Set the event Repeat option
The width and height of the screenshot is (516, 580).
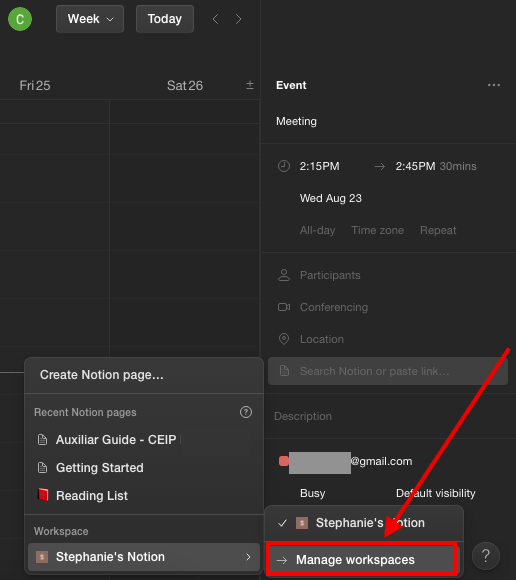[x=438, y=230]
